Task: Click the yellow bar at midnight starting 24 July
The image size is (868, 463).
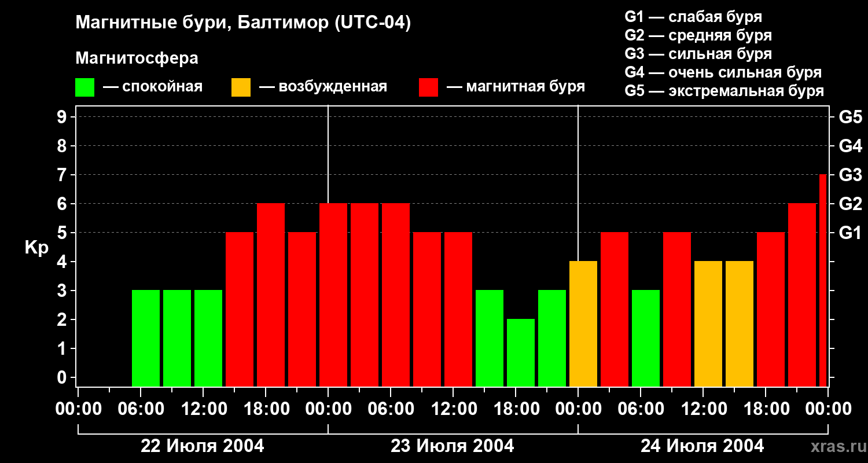Action: [x=583, y=324]
